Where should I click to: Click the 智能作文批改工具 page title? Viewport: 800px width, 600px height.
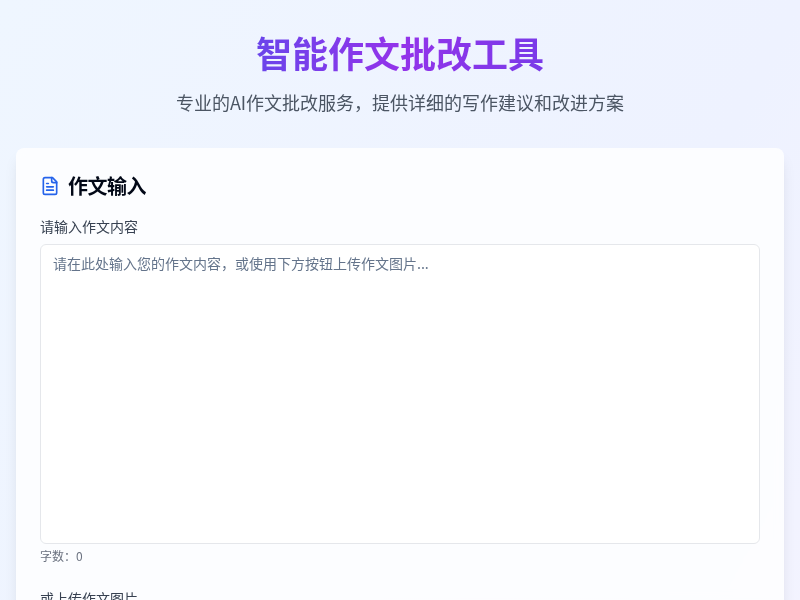tap(400, 54)
